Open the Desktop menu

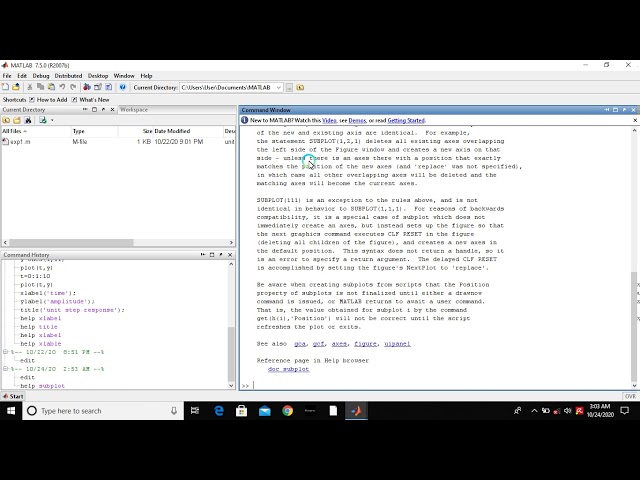(x=98, y=76)
